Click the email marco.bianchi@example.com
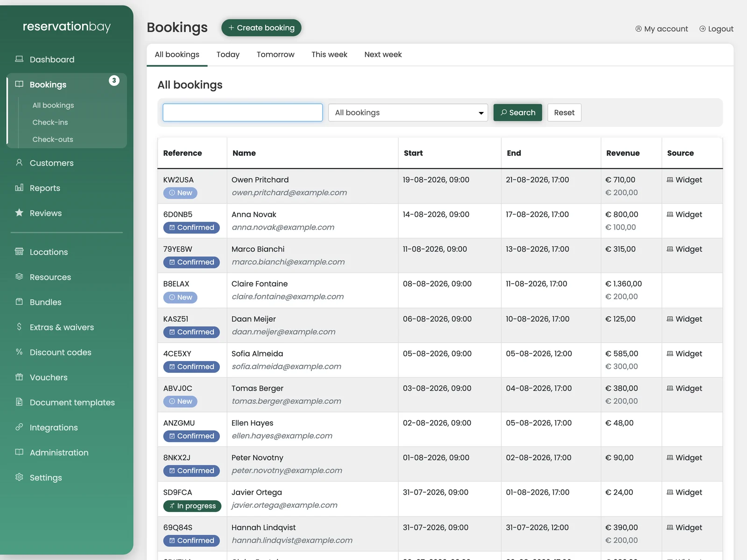 [288, 262]
